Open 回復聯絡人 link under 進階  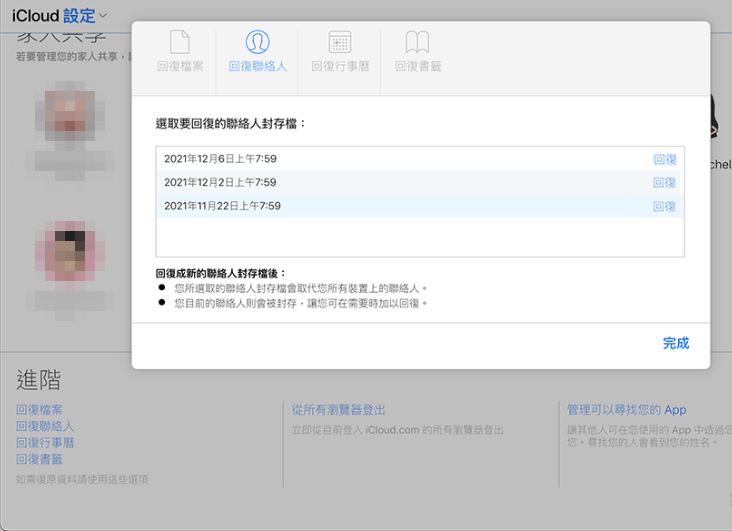pyautogui.click(x=45, y=426)
